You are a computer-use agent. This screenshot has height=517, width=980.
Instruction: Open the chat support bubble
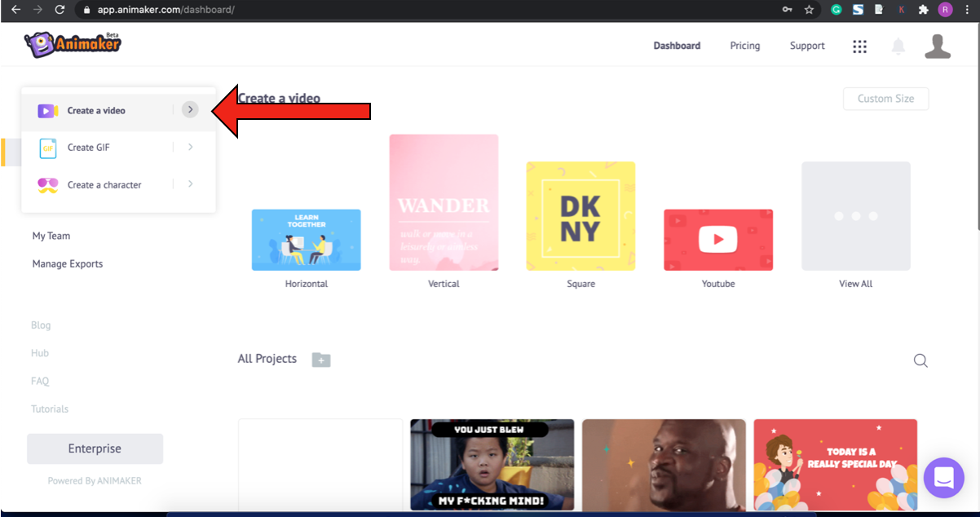click(x=943, y=477)
